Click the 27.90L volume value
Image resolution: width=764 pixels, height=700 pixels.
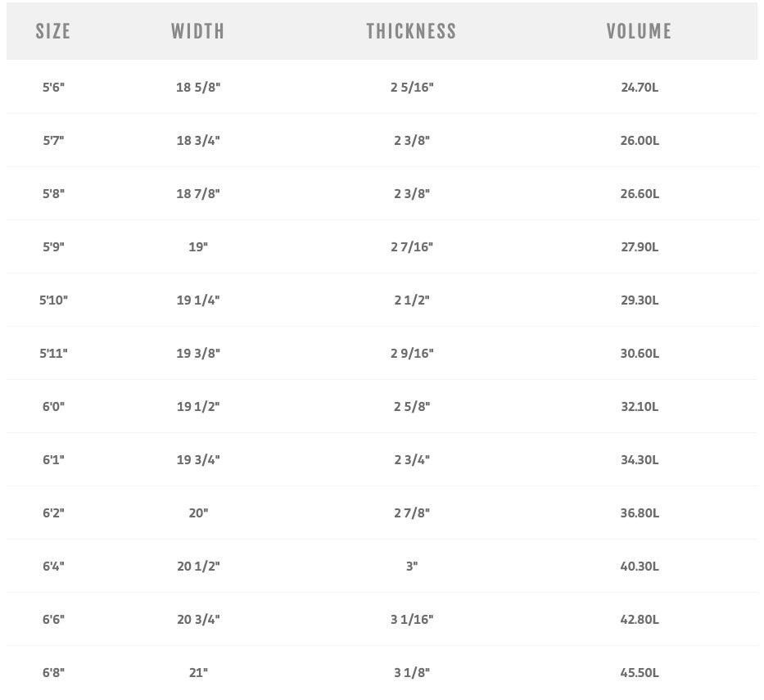point(640,246)
